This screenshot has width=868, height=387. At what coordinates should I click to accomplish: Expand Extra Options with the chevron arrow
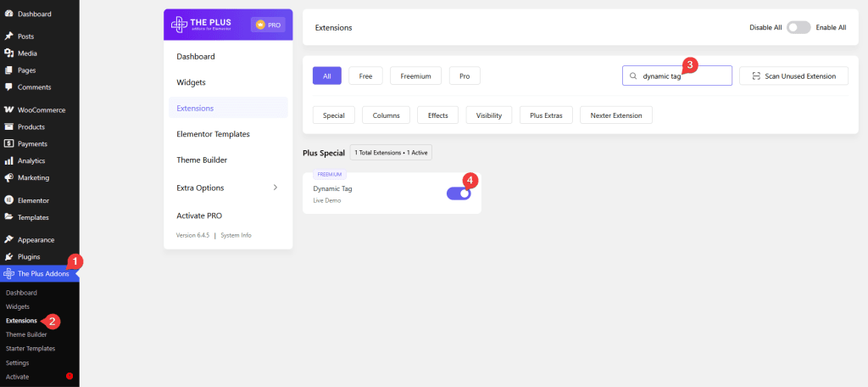click(x=275, y=188)
